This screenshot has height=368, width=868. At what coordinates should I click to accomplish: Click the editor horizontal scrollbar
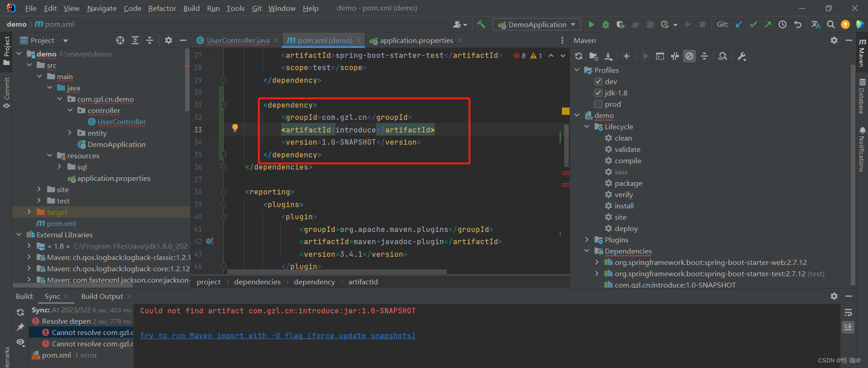[x=337, y=272]
